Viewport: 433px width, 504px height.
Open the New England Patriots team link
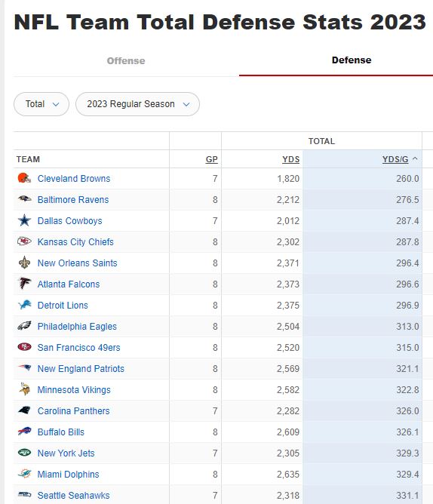[x=81, y=368]
